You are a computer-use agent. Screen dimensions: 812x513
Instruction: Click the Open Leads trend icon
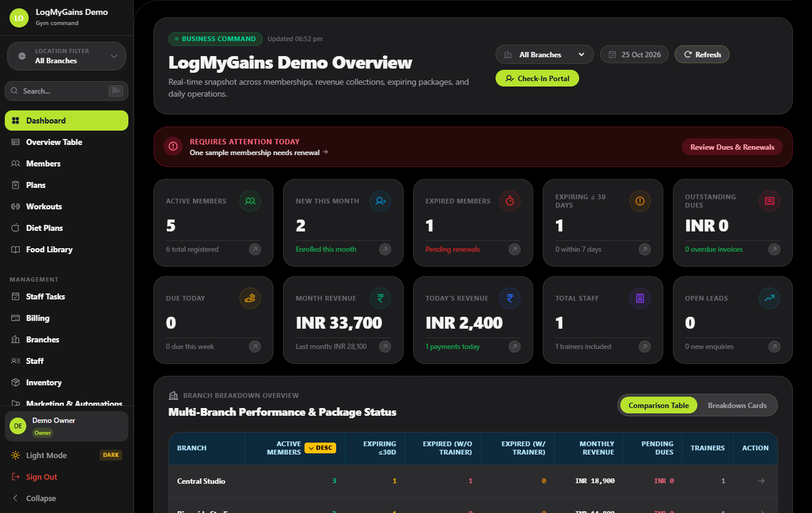(x=770, y=298)
